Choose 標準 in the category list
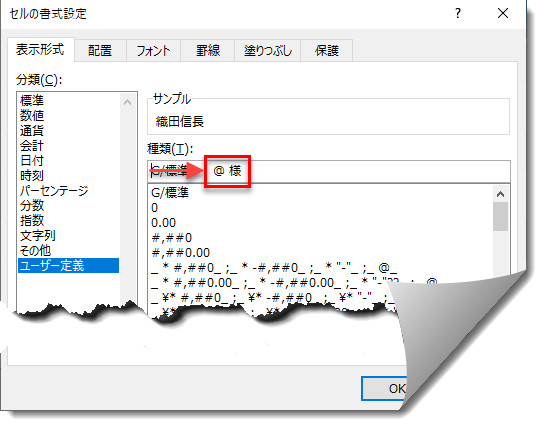This screenshot has width=542, height=426. click(32, 101)
